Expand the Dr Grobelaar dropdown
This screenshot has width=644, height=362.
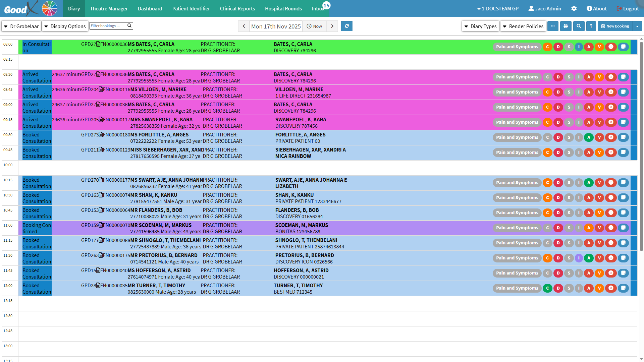click(21, 26)
